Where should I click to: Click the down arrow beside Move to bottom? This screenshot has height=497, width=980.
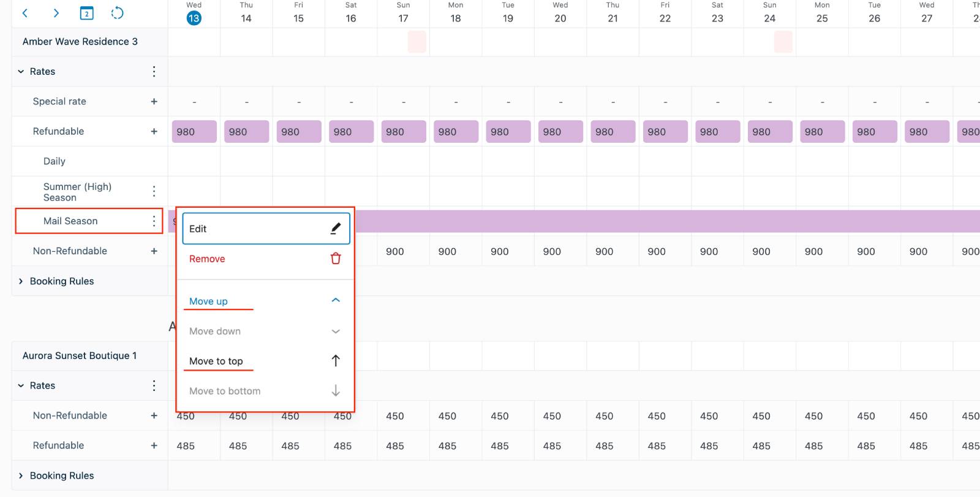click(x=336, y=391)
